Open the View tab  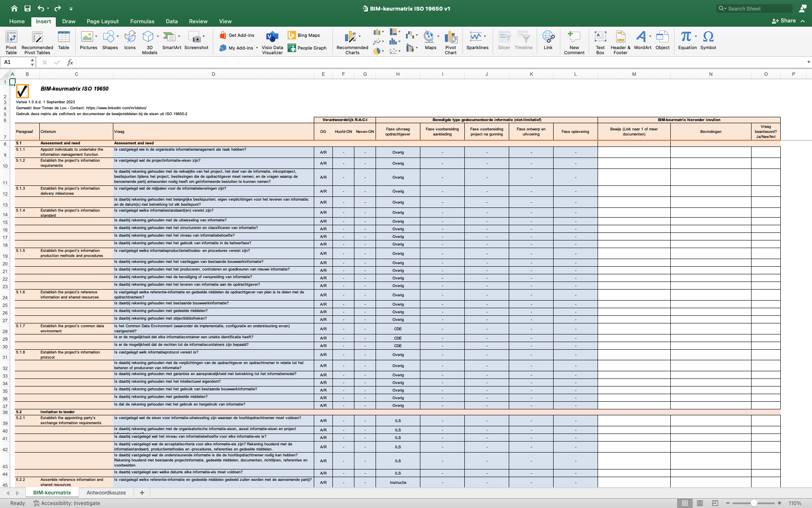[x=225, y=21]
